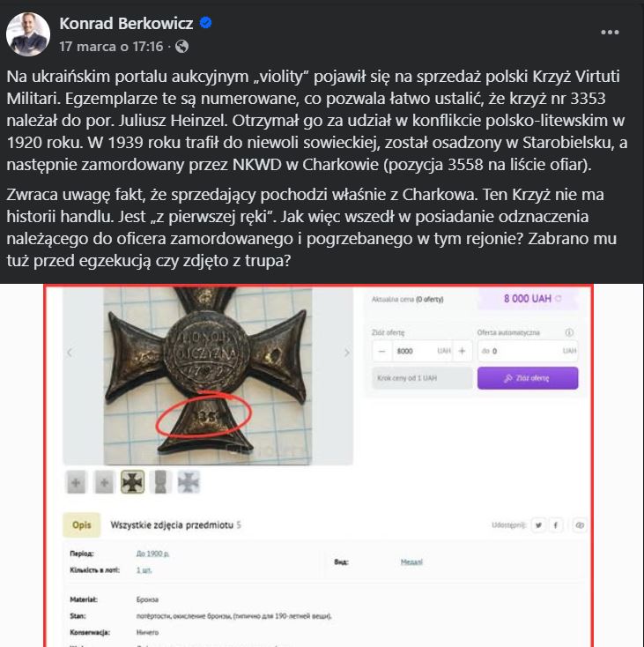Follow the До 1900 р. period link
The height and width of the screenshot is (647, 644).
(x=152, y=554)
